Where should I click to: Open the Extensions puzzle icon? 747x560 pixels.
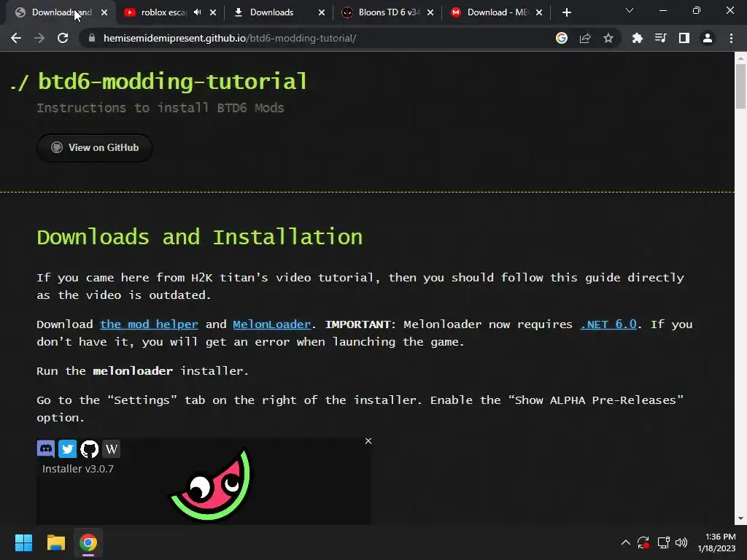tap(638, 38)
